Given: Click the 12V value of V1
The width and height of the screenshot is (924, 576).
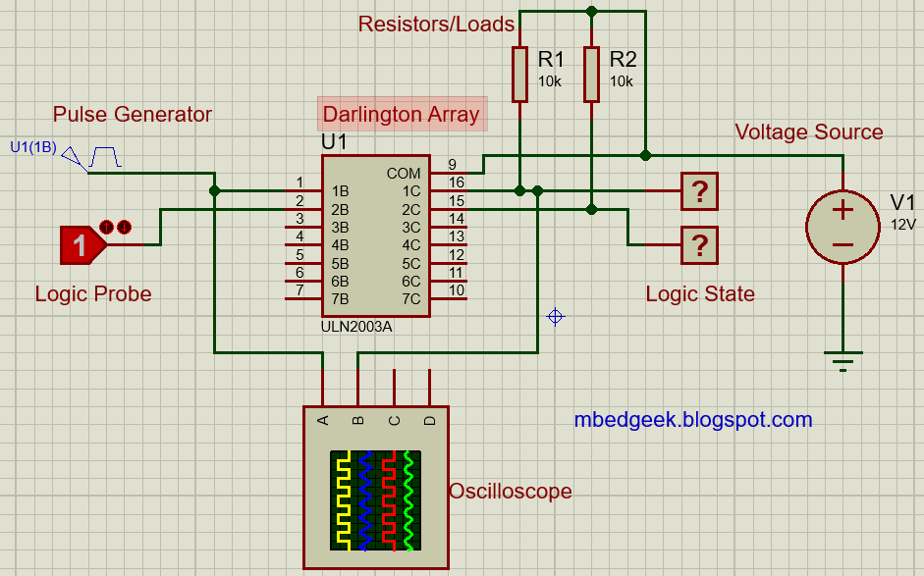Looking at the screenshot, I should point(903,225).
